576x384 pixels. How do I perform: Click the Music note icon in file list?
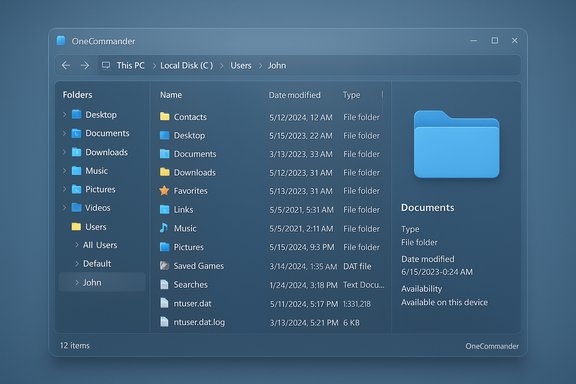[x=164, y=228]
